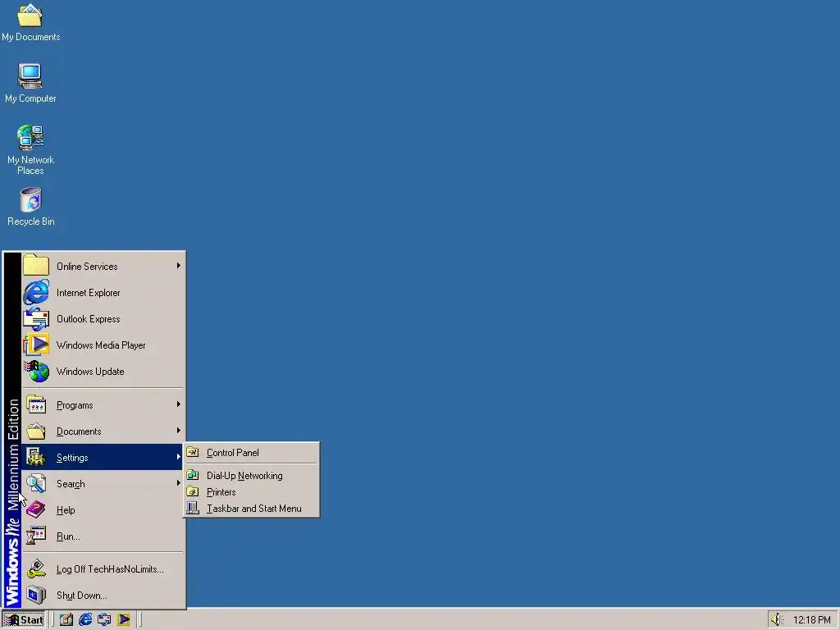Click the Windows Media Player menu label
This screenshot has height=630, width=840.
click(101, 345)
